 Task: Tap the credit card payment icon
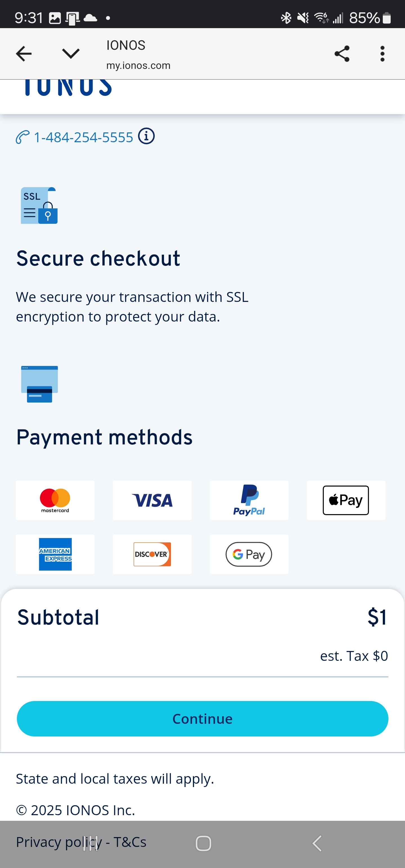tap(39, 384)
